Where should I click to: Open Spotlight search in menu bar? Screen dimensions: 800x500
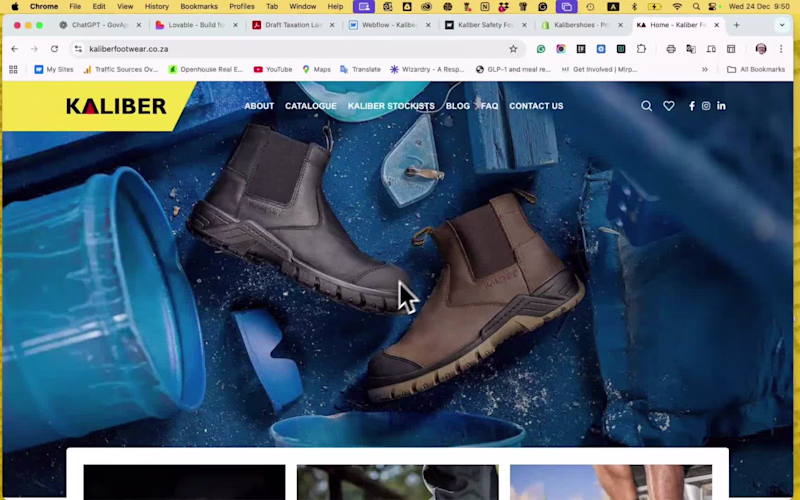(x=696, y=7)
